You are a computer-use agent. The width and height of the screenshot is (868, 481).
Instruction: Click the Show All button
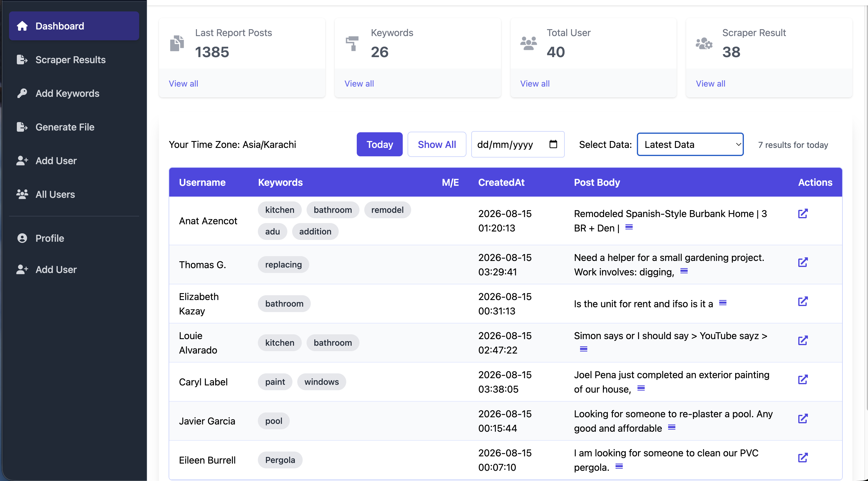coord(436,144)
